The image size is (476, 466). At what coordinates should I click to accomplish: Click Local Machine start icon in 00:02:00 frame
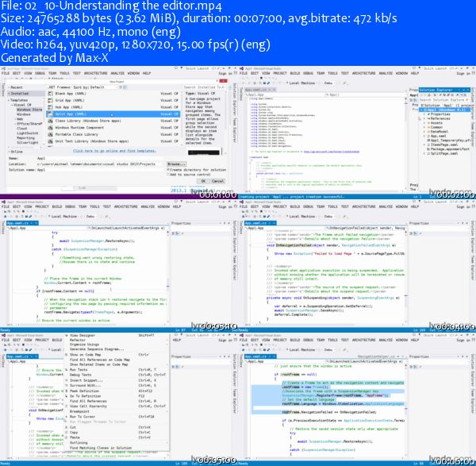click(x=287, y=83)
